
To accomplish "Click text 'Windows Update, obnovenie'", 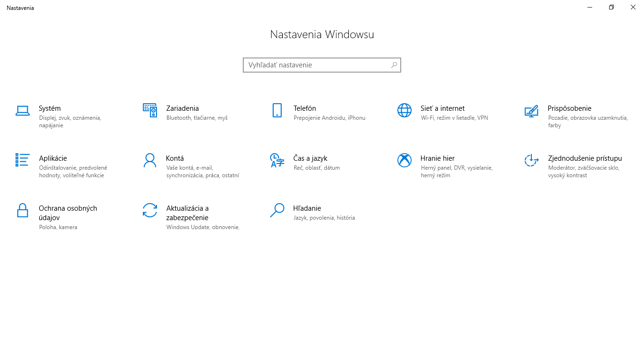I will (203, 227).
